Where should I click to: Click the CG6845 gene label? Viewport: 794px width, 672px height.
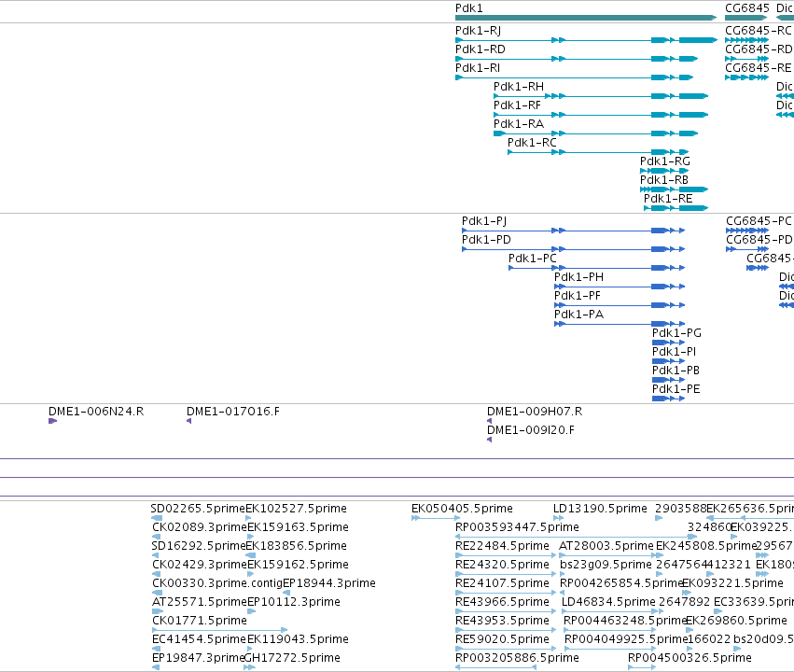point(747,8)
